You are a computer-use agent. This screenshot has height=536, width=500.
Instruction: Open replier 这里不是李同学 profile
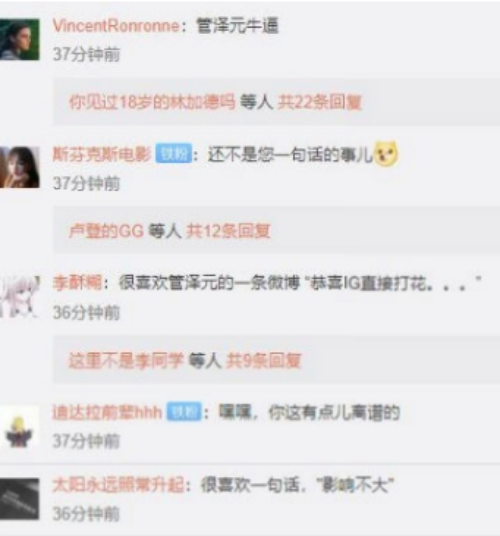[x=126, y=360]
